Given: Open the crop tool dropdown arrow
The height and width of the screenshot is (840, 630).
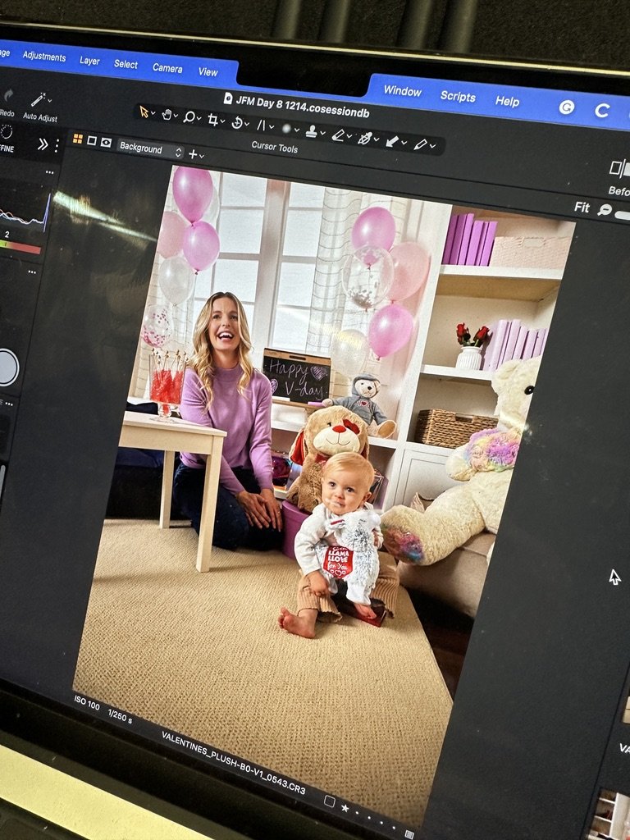Looking at the screenshot, I should point(223,121).
